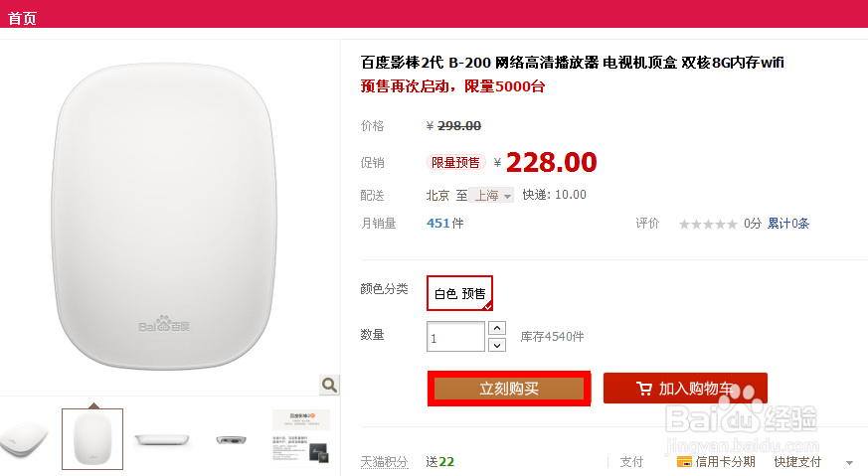Image resolution: width=868 pixels, height=476 pixels.
Task: Select the specification sheet thumbnail
Action: pos(301,438)
